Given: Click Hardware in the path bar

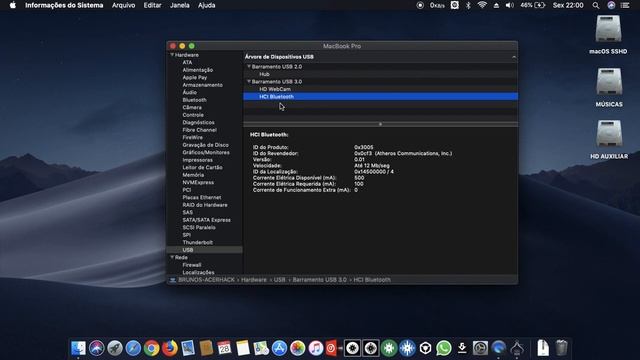Looking at the screenshot, I should 253,280.
